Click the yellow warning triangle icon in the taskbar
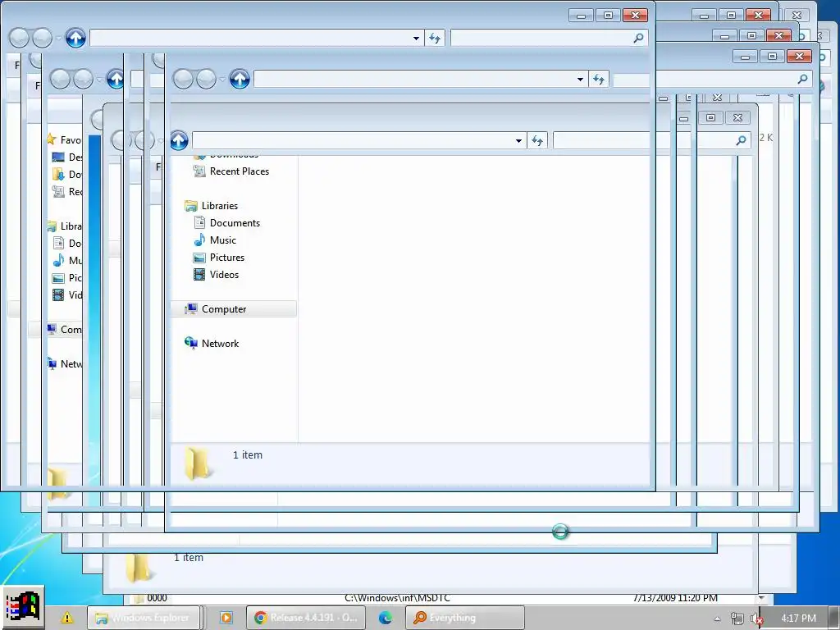 coord(67,618)
